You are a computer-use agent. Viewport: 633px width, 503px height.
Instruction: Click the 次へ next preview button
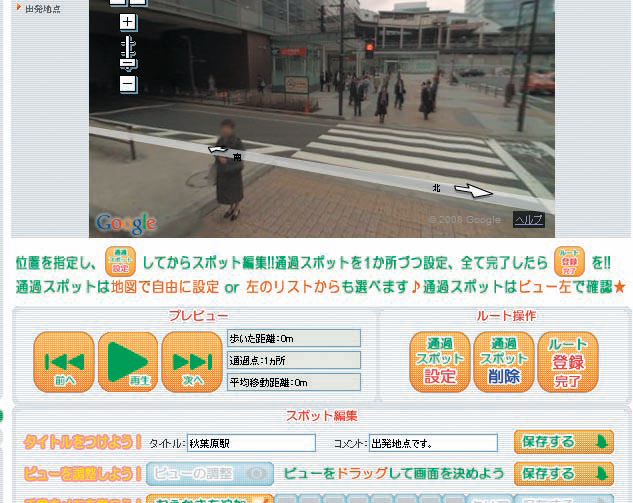tap(192, 362)
